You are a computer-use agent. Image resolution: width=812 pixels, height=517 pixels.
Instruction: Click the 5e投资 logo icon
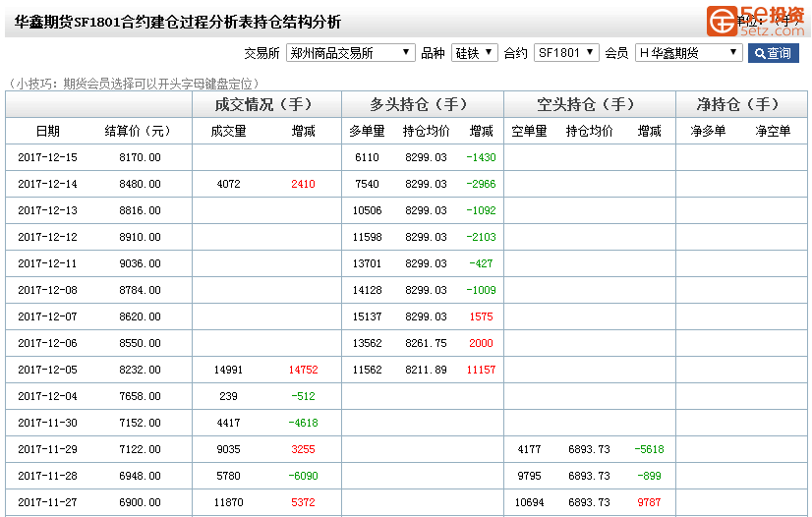click(722, 22)
